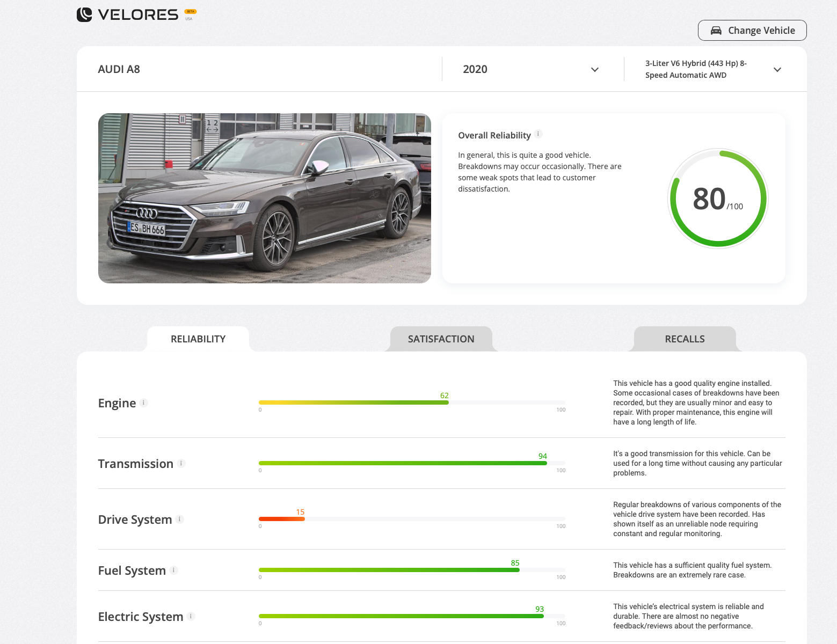Click the Fuel System category label

point(132,570)
